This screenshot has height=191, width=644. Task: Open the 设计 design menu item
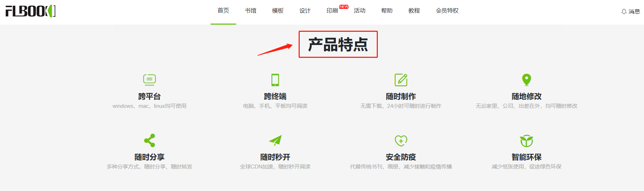point(305,11)
